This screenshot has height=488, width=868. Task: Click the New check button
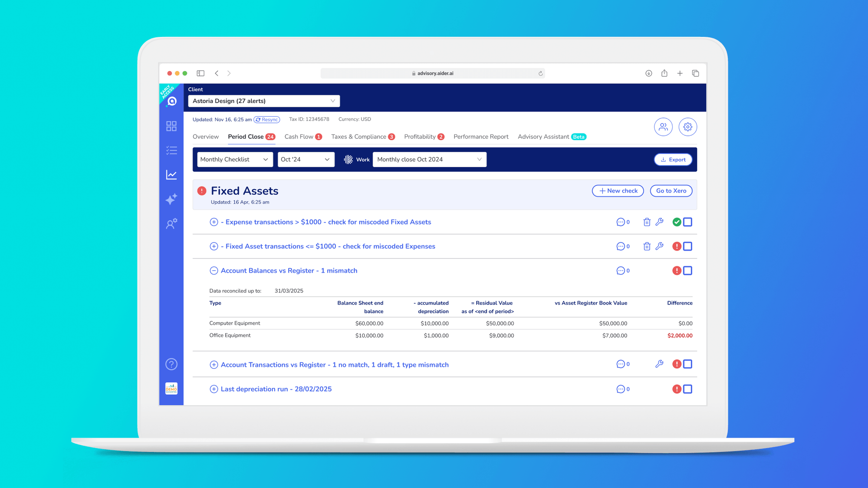point(618,191)
